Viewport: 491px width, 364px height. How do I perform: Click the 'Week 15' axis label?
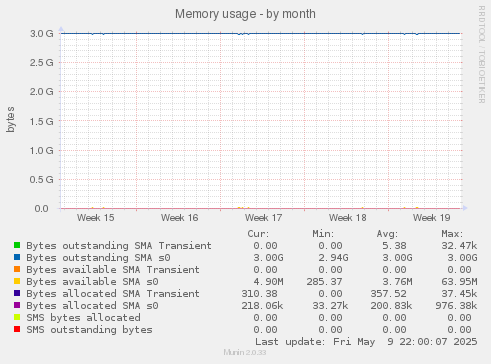tap(96, 218)
